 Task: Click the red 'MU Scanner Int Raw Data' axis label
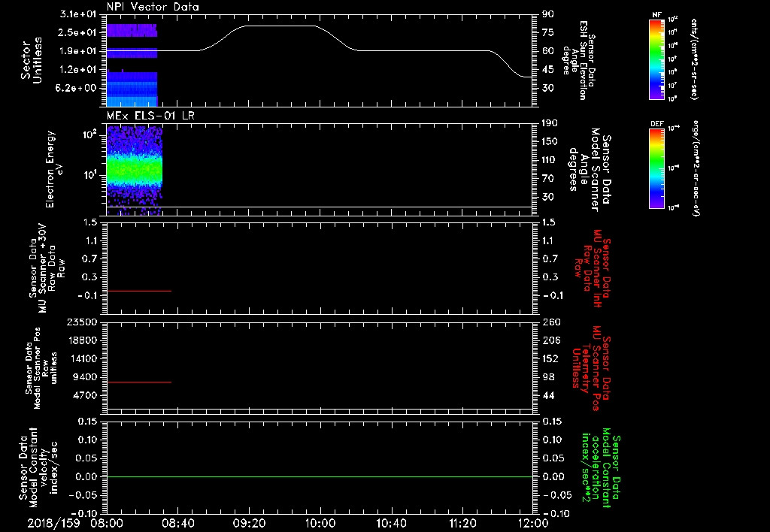(593, 269)
